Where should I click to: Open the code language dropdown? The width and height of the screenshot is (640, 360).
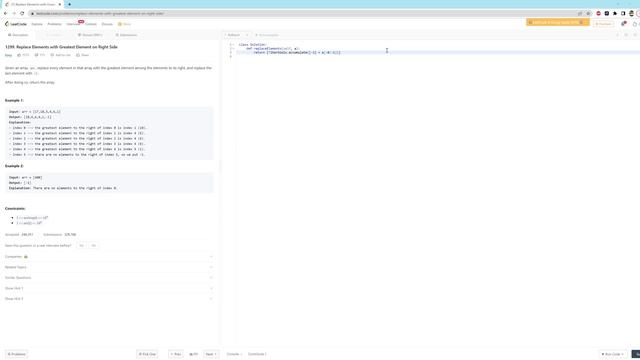tap(237, 35)
